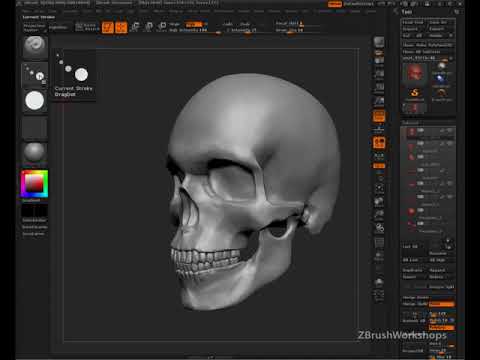Screen dimensions: 480x360
Task: Enable Edit mode button in top shelf
Action: [108, 27]
